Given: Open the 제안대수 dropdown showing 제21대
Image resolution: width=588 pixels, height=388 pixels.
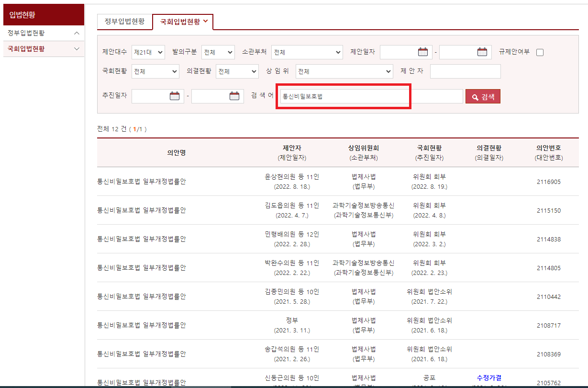Looking at the screenshot, I should click(148, 52).
